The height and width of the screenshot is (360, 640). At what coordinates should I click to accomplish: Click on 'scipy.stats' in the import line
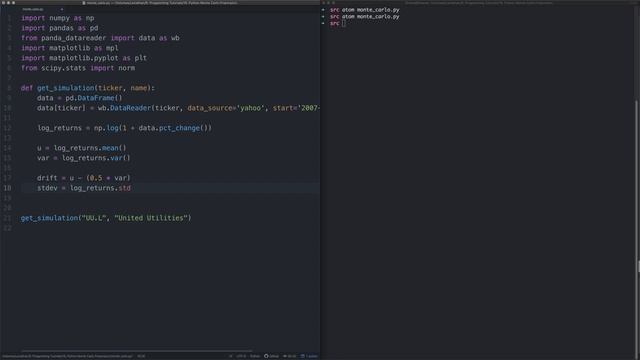tap(64, 68)
